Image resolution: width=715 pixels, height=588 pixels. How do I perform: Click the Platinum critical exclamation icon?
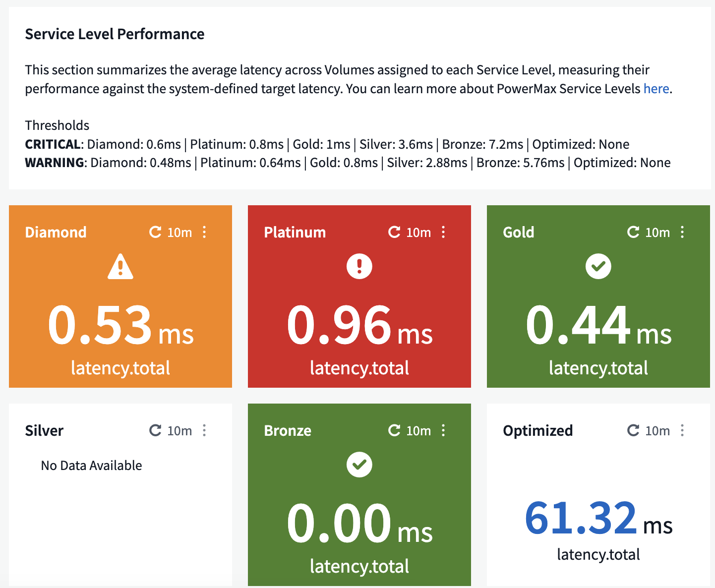359,267
